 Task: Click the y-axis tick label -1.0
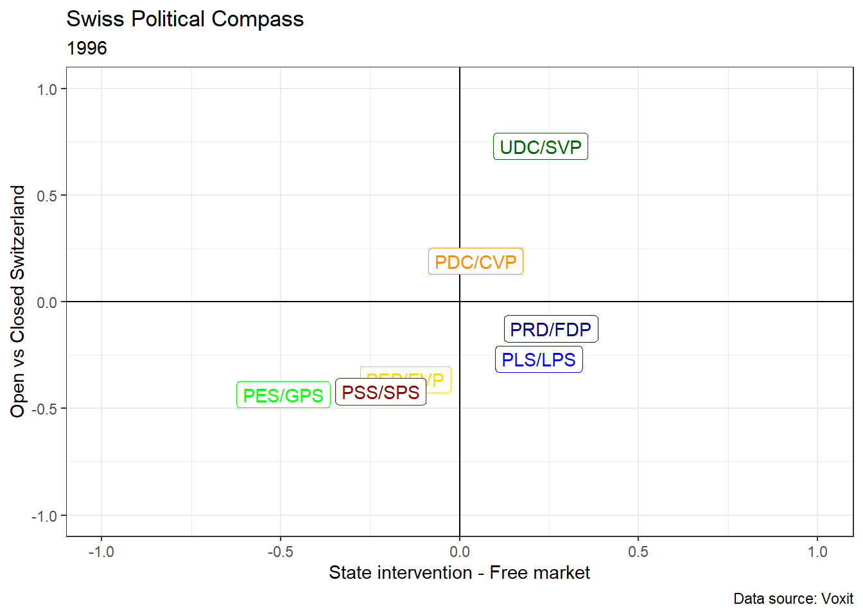tap(44, 516)
